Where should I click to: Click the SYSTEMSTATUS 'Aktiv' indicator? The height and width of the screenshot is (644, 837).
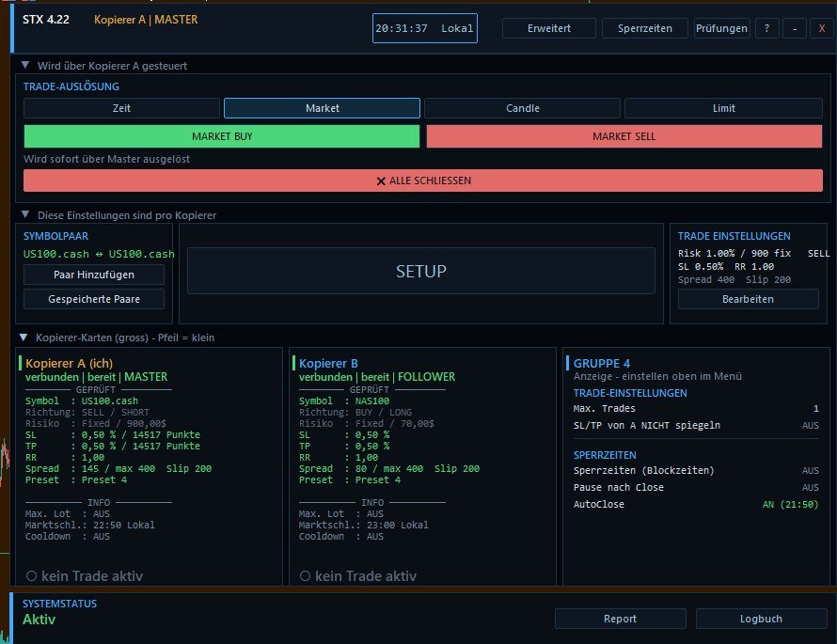[39, 620]
